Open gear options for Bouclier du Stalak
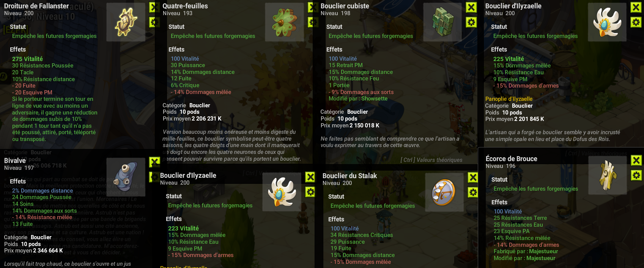The height and width of the screenshot is (268, 644). coord(473,193)
